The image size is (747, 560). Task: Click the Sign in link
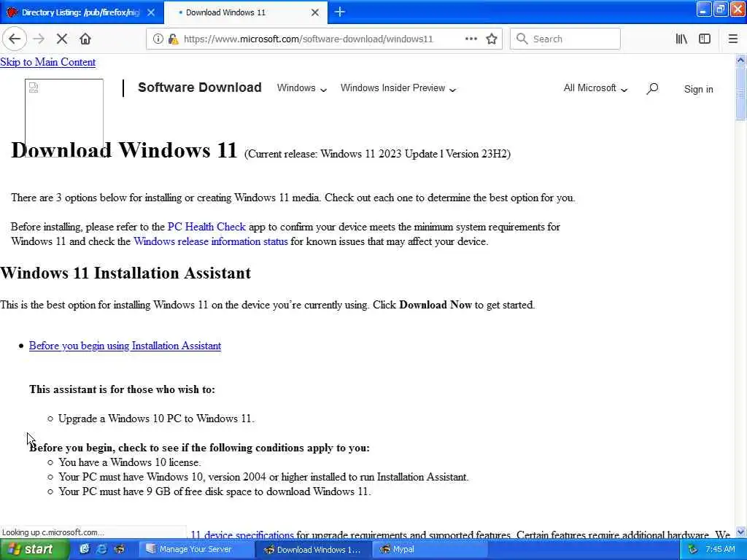[x=698, y=89]
